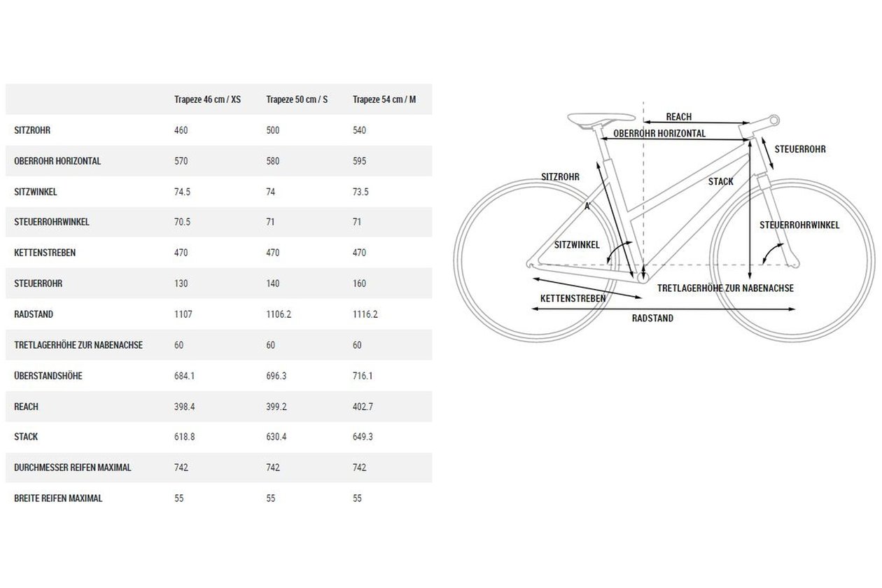Click the STACK label in bike diagram
The width and height of the screenshot is (882, 588).
(720, 182)
